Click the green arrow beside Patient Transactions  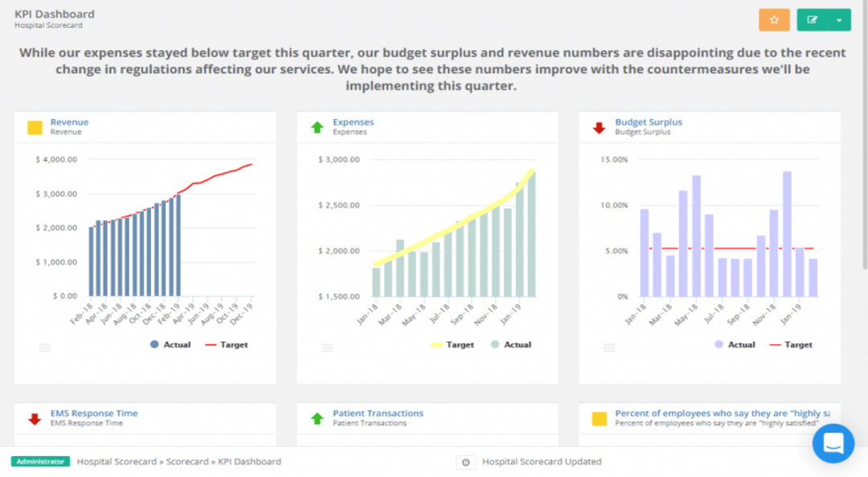316,417
